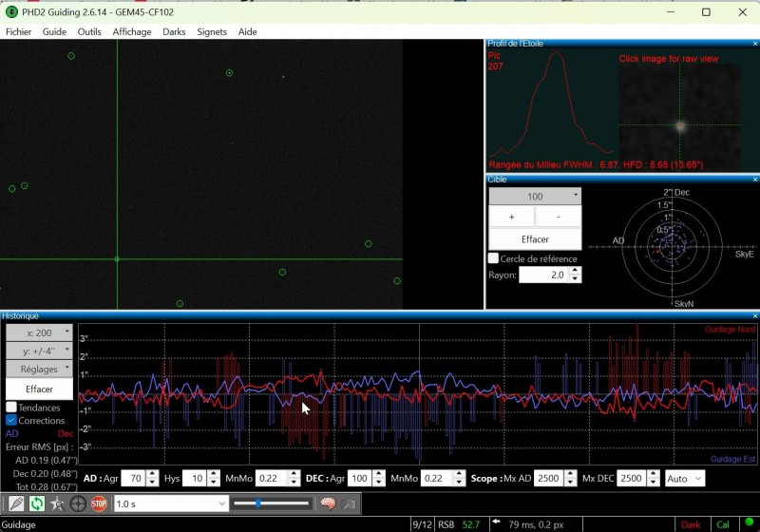Zoom out target with minus button
Image resolution: width=760 pixels, height=532 pixels.
pos(559,217)
